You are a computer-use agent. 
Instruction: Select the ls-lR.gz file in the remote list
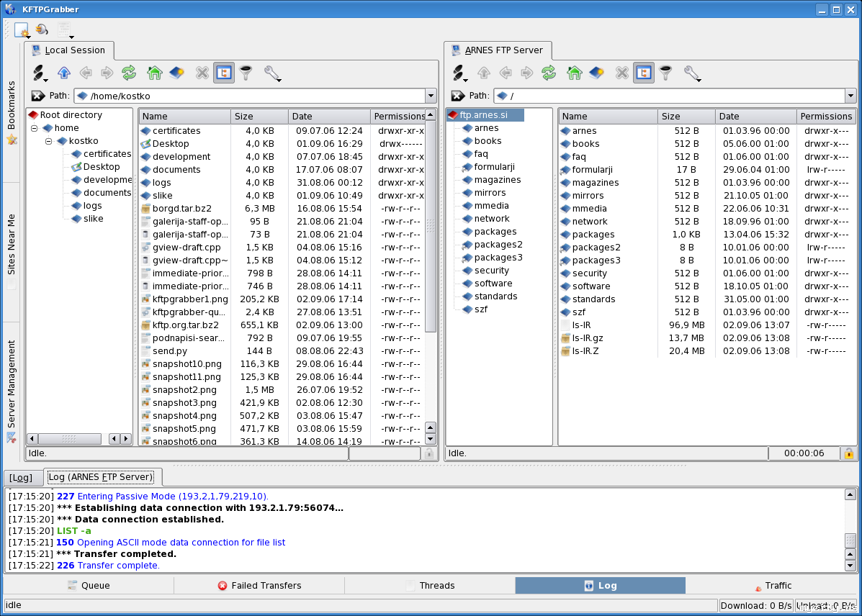point(588,338)
